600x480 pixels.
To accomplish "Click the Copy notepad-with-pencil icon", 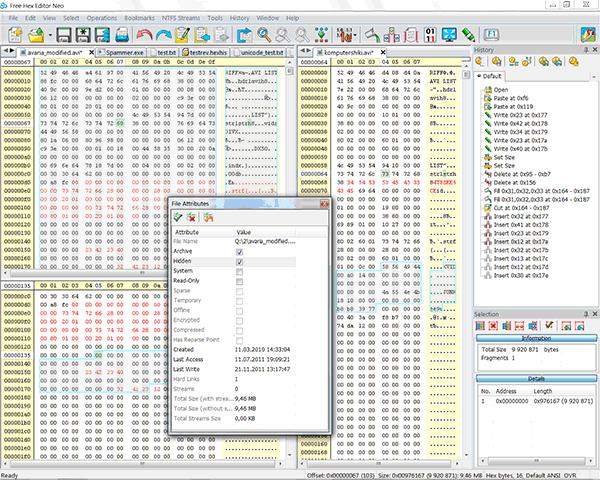I will click(183, 35).
